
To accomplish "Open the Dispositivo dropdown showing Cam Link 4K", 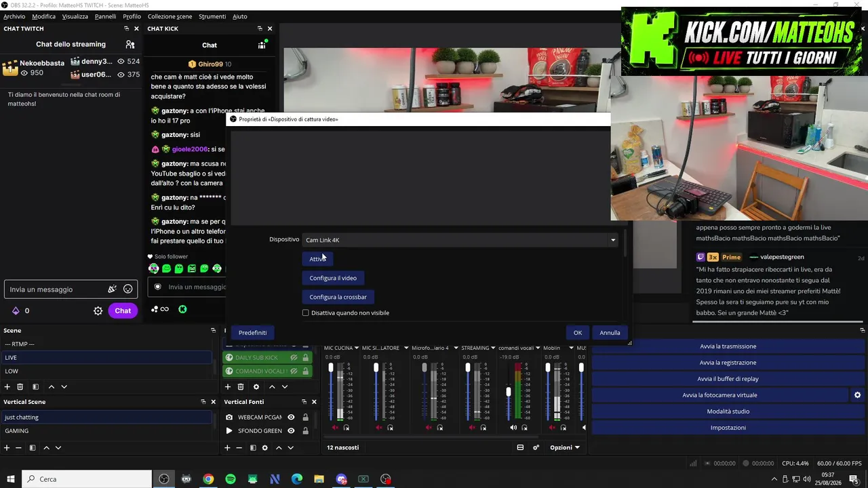I will coord(460,240).
